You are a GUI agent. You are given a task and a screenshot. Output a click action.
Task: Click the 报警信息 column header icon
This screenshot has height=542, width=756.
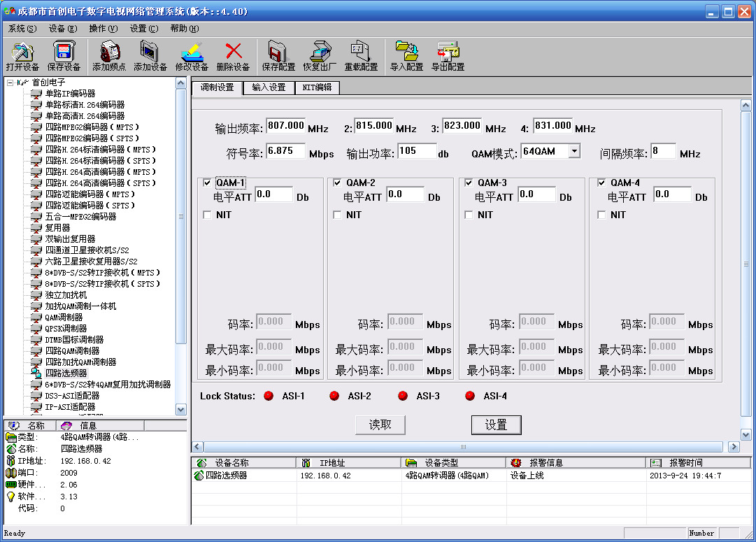[x=516, y=463]
